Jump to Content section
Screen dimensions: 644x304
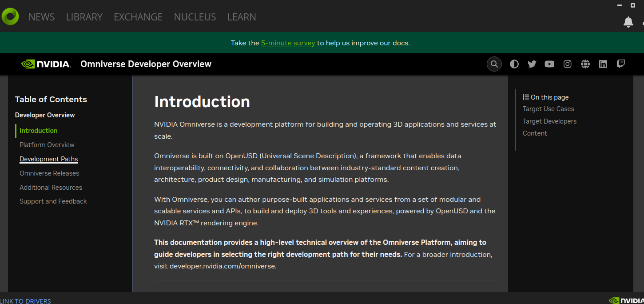(x=535, y=133)
